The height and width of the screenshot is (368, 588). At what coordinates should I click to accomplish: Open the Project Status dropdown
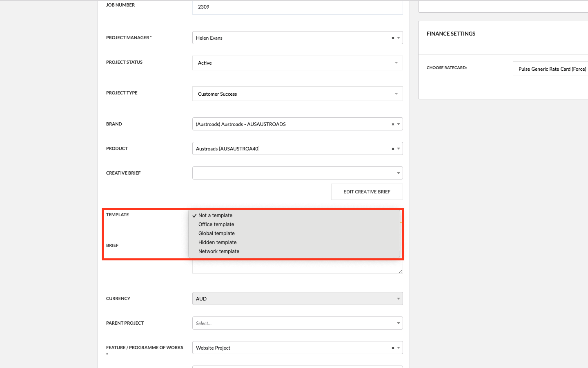coord(297,63)
